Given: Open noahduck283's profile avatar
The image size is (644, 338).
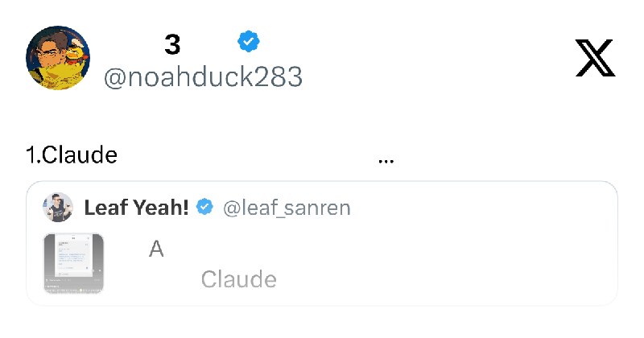Looking at the screenshot, I should (x=58, y=58).
